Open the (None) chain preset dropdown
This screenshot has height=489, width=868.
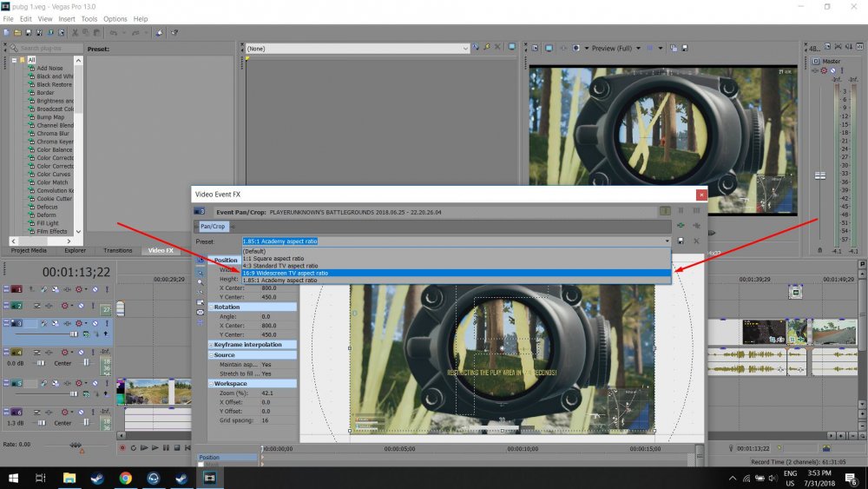465,48
